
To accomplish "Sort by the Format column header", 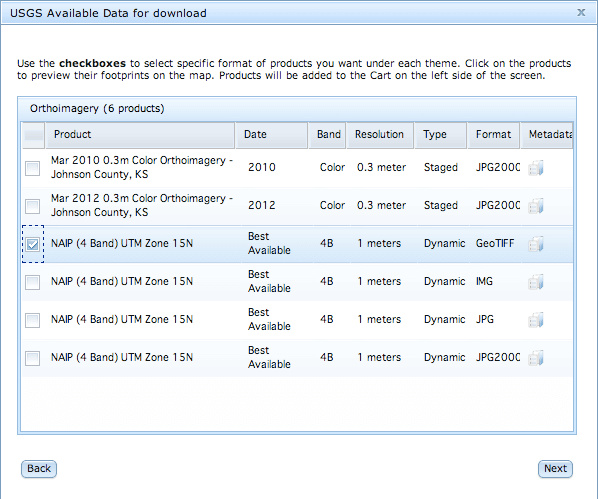I will 494,135.
